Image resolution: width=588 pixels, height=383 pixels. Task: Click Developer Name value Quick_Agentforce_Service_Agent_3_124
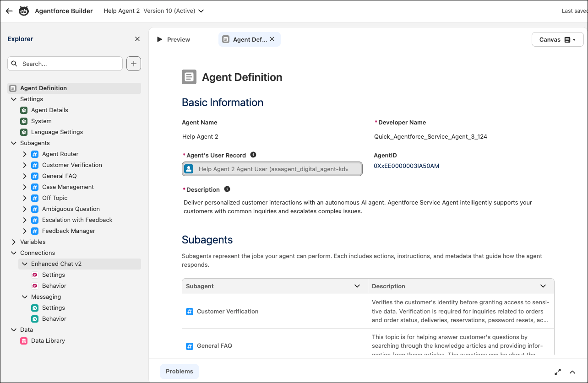[x=430, y=137]
